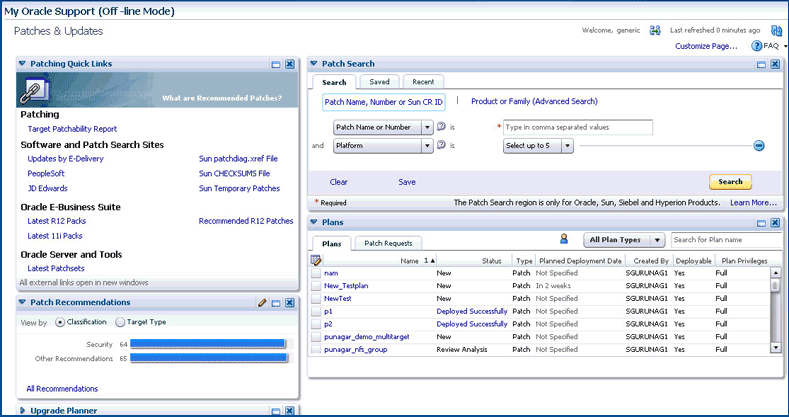Select Classification view radio button

click(x=60, y=322)
